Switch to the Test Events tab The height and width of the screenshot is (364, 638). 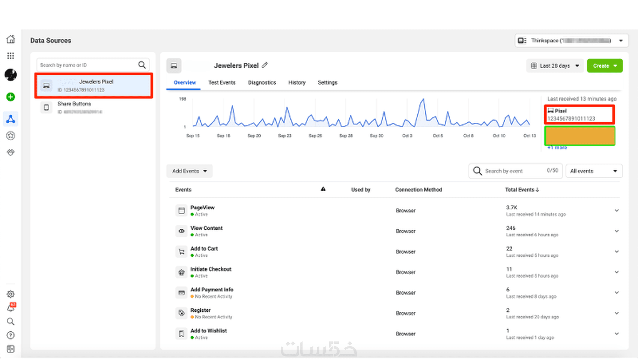[x=222, y=83]
